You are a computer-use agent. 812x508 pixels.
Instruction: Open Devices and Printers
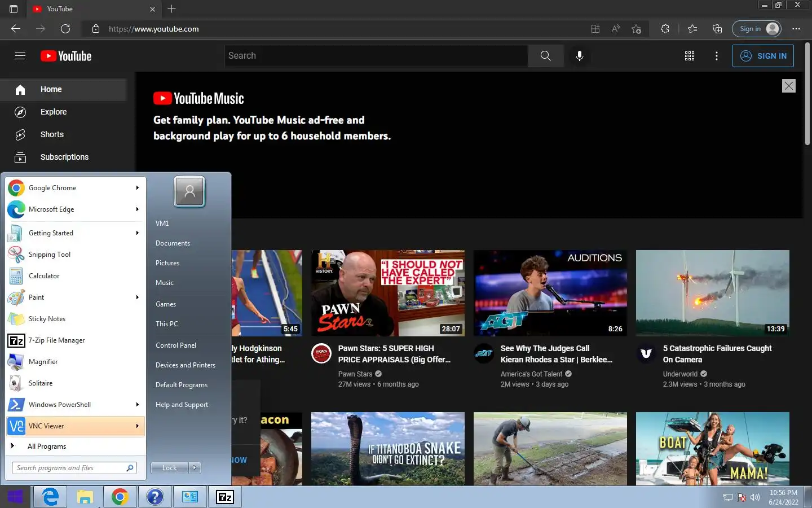[186, 365]
